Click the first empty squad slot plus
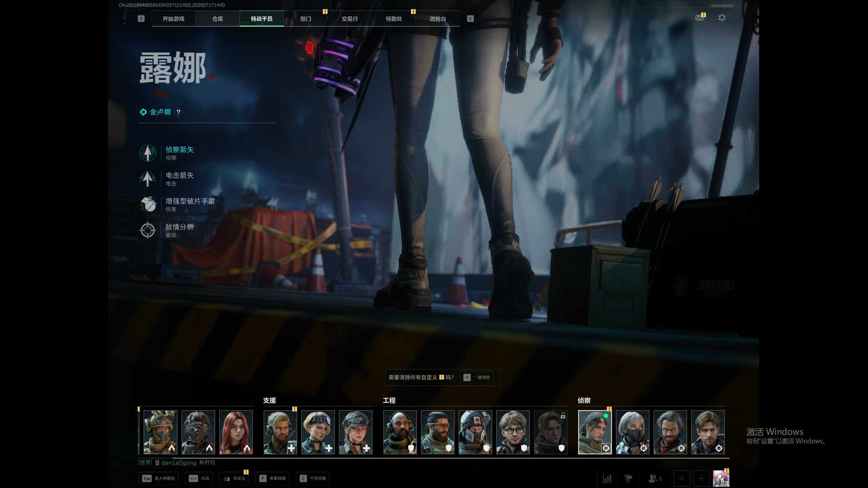Image resolution: width=868 pixels, height=488 pixels. pyautogui.click(x=682, y=479)
